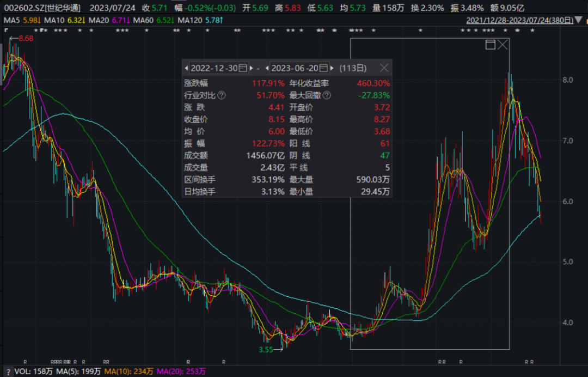Click help icon beside 最大回撤
Viewport: 588px width, 377px height.
[x=327, y=95]
